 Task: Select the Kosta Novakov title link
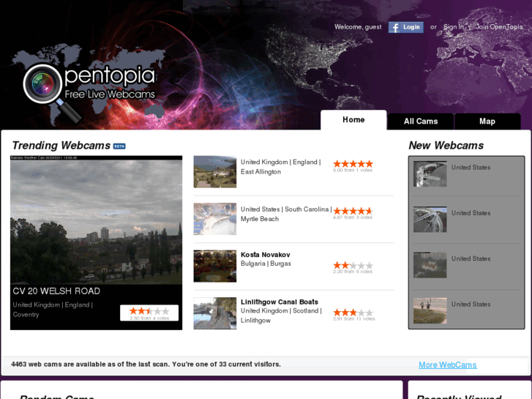pyautogui.click(x=266, y=255)
